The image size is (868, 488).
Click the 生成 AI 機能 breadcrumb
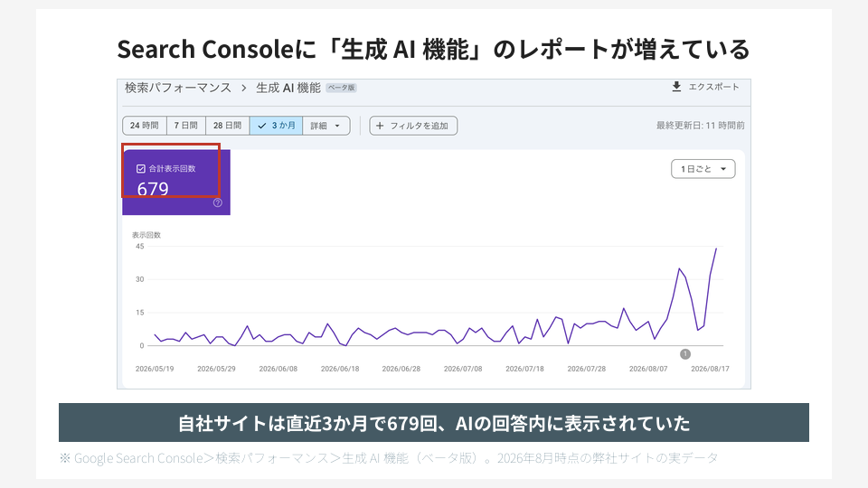coord(288,88)
